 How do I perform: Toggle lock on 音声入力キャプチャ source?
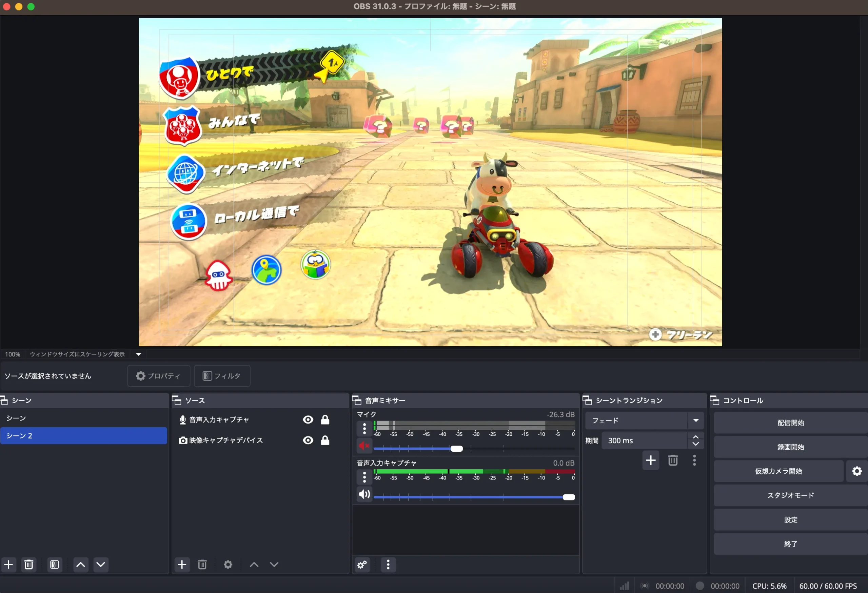click(325, 420)
